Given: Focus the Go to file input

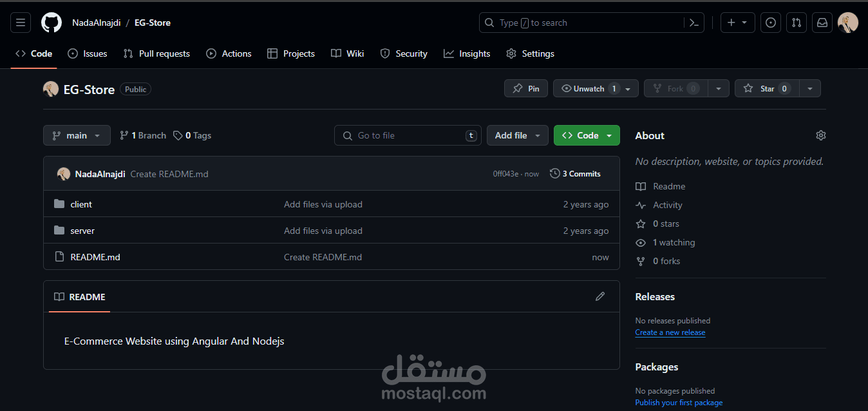Looking at the screenshot, I should [x=408, y=135].
